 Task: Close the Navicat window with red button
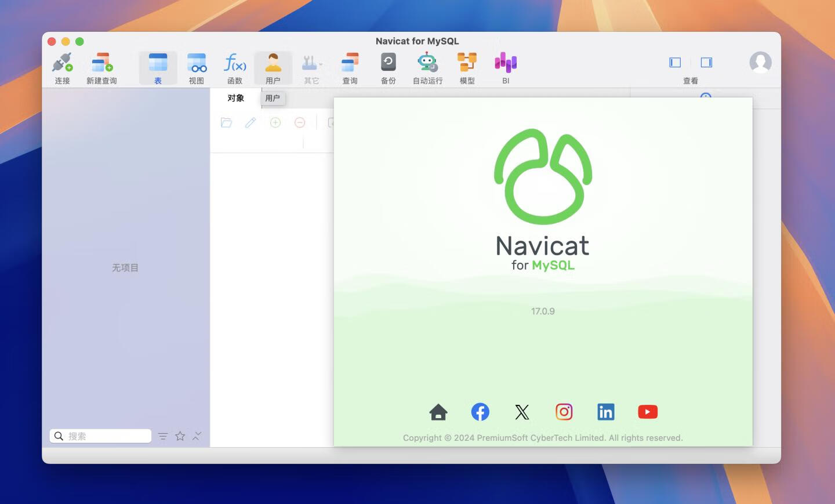pos(52,41)
